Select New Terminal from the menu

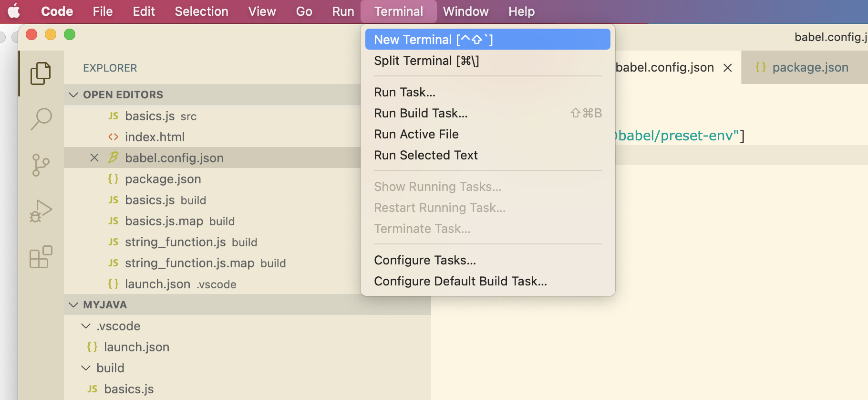[x=487, y=40]
